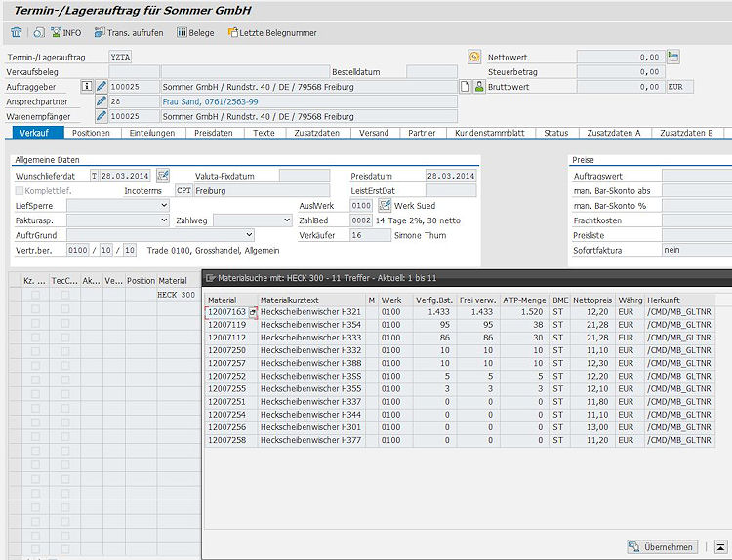Click pencil edit icon for Ansprechpartner
732x560 pixels.
tap(101, 101)
